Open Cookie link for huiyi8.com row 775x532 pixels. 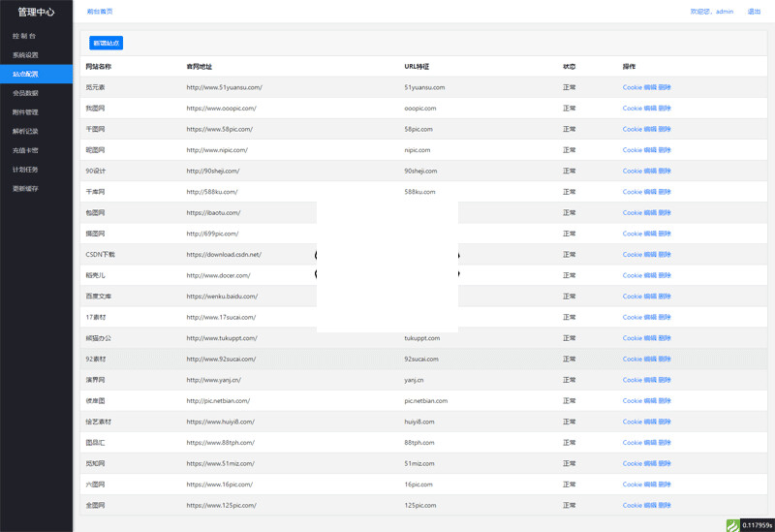(633, 422)
